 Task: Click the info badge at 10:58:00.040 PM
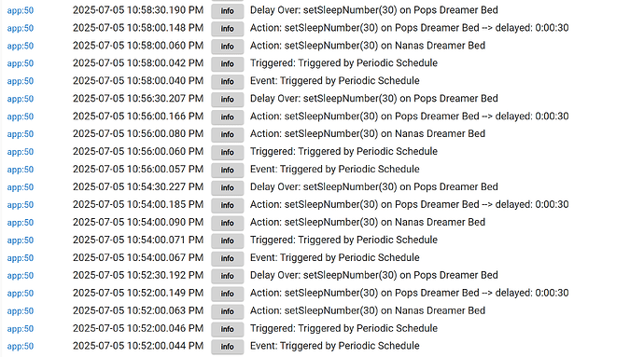tap(227, 82)
